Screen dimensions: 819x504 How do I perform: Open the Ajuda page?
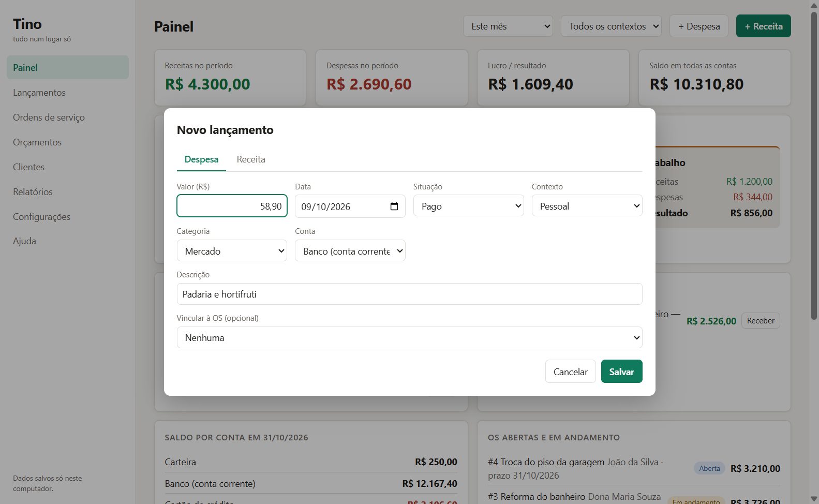68,241
